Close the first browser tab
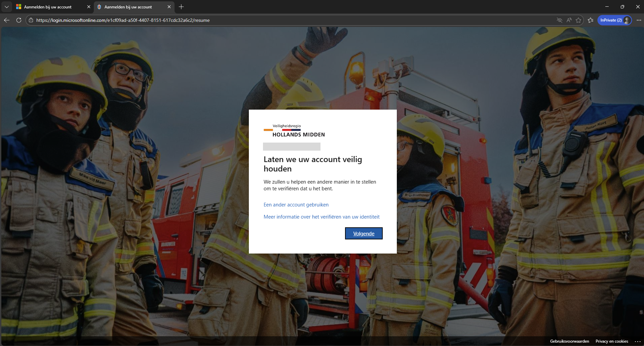This screenshot has width=644, height=346. click(89, 7)
